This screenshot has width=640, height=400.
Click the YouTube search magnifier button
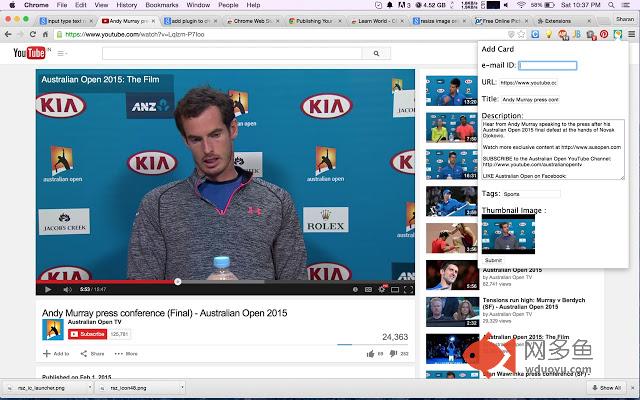pos(376,53)
